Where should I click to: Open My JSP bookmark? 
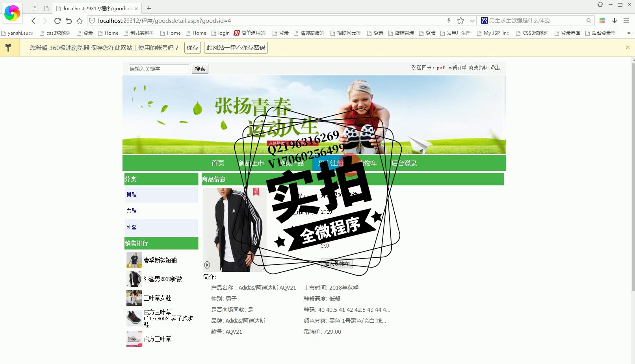pyautogui.click(x=493, y=33)
